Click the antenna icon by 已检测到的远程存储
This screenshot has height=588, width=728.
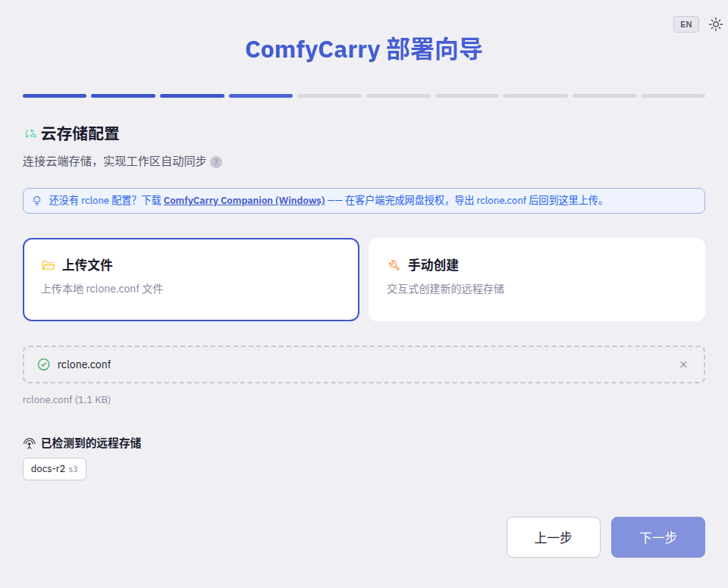click(x=29, y=443)
